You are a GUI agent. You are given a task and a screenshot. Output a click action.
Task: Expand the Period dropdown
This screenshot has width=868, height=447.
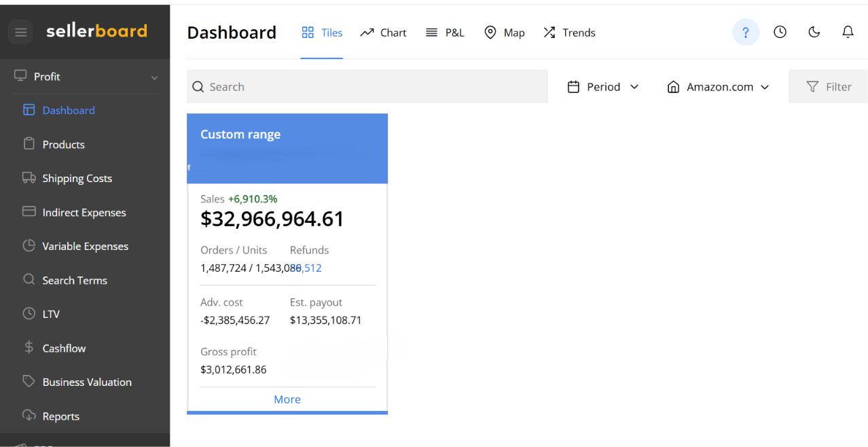pyautogui.click(x=603, y=87)
